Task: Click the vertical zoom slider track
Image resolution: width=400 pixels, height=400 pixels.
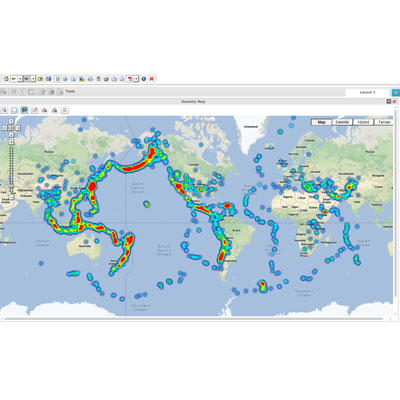Action: point(11,170)
